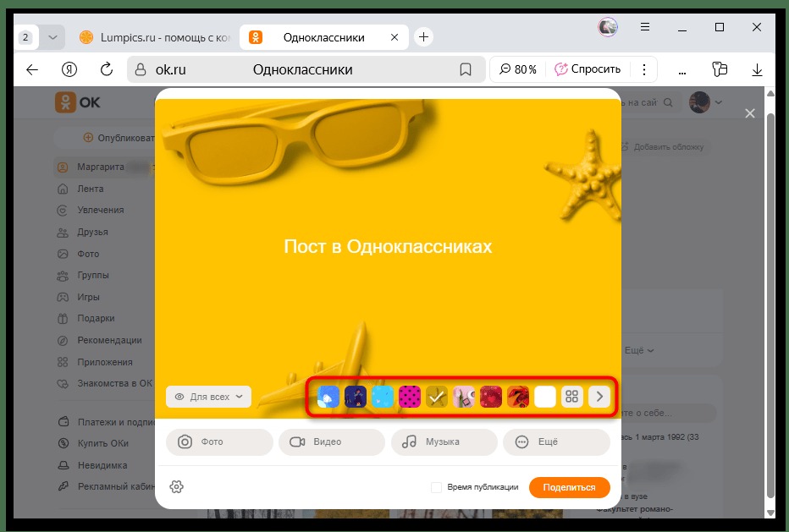Add a photo with the Фото button
This screenshot has width=789, height=532.
[x=219, y=442]
